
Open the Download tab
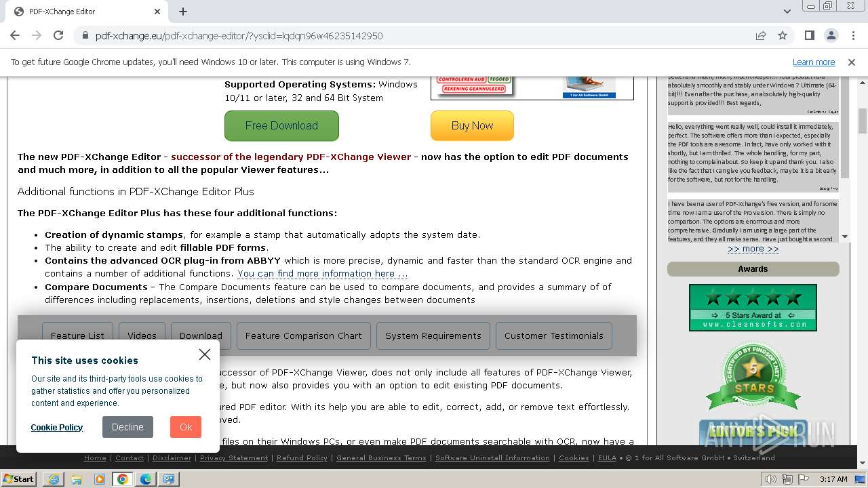tap(201, 335)
